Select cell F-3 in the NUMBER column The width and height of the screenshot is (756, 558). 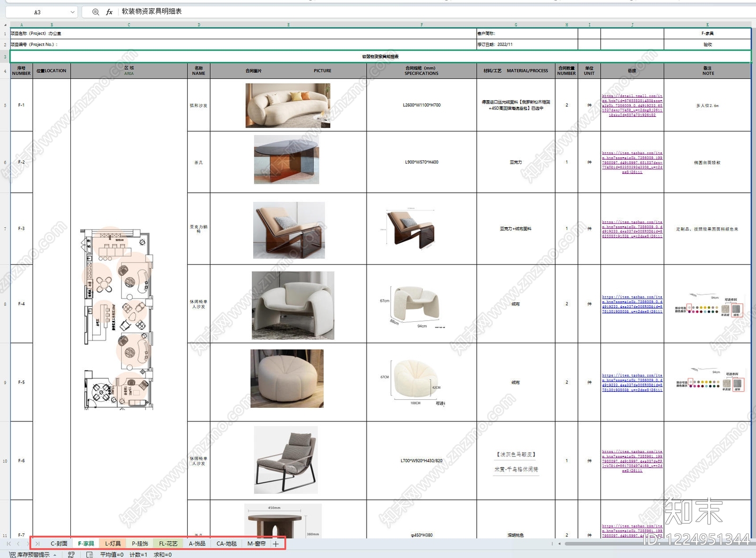click(21, 229)
